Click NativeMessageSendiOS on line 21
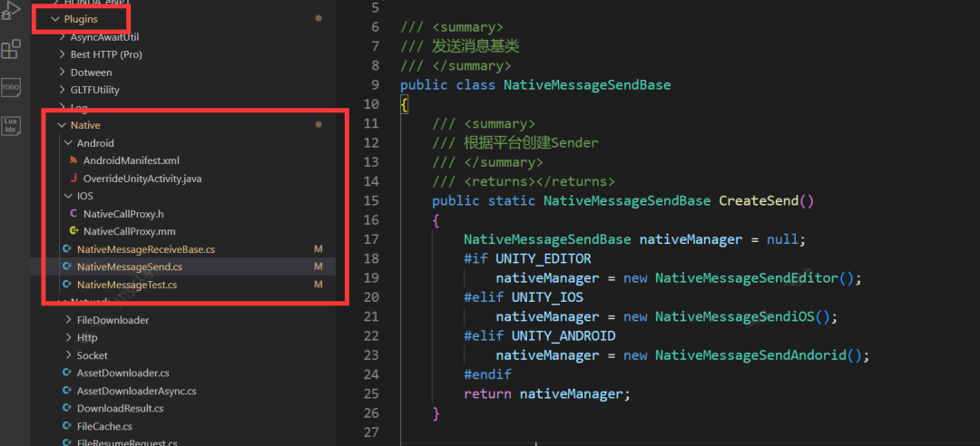Image resolution: width=980 pixels, height=446 pixels. click(734, 316)
